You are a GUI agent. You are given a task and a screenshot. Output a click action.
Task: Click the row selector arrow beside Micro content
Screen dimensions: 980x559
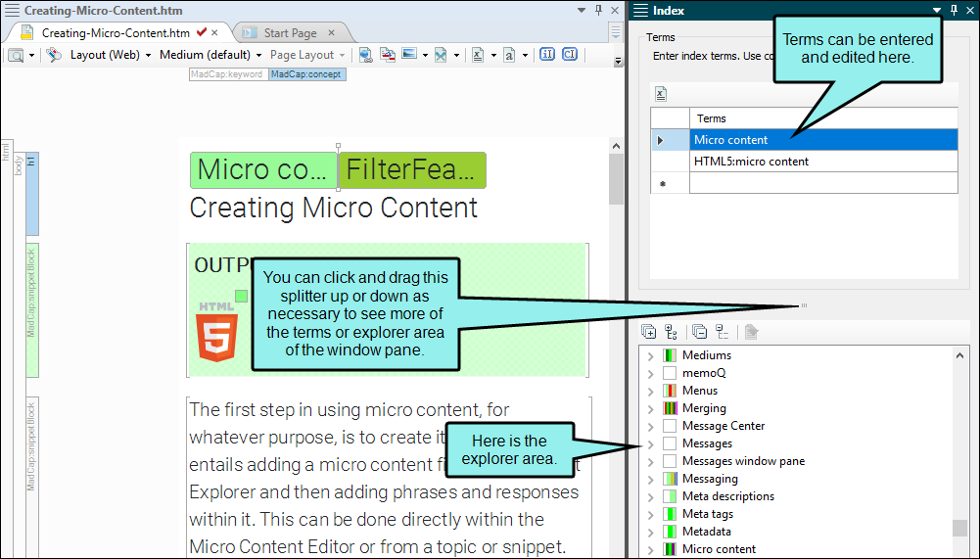[x=661, y=140]
